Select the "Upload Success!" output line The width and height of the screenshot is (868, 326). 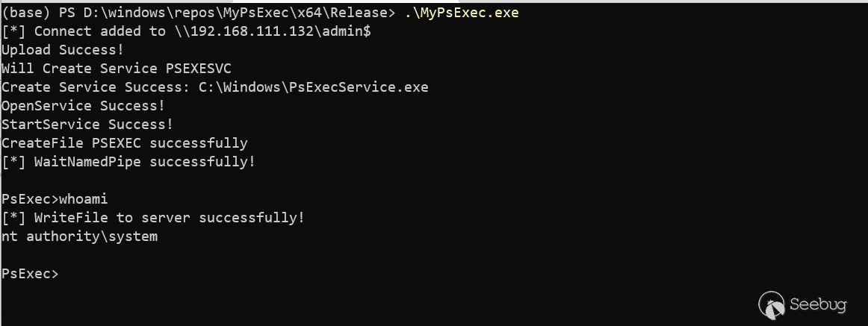click(x=63, y=50)
